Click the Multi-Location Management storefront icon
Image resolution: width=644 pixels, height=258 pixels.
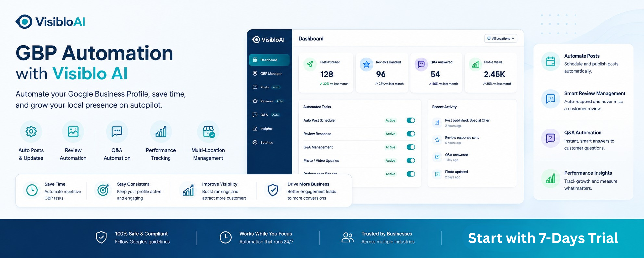click(208, 132)
